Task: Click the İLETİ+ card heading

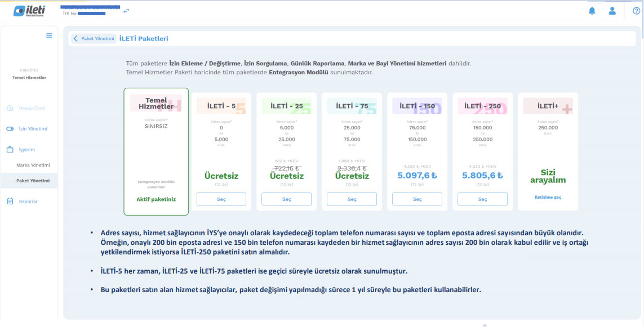Action: tap(548, 106)
